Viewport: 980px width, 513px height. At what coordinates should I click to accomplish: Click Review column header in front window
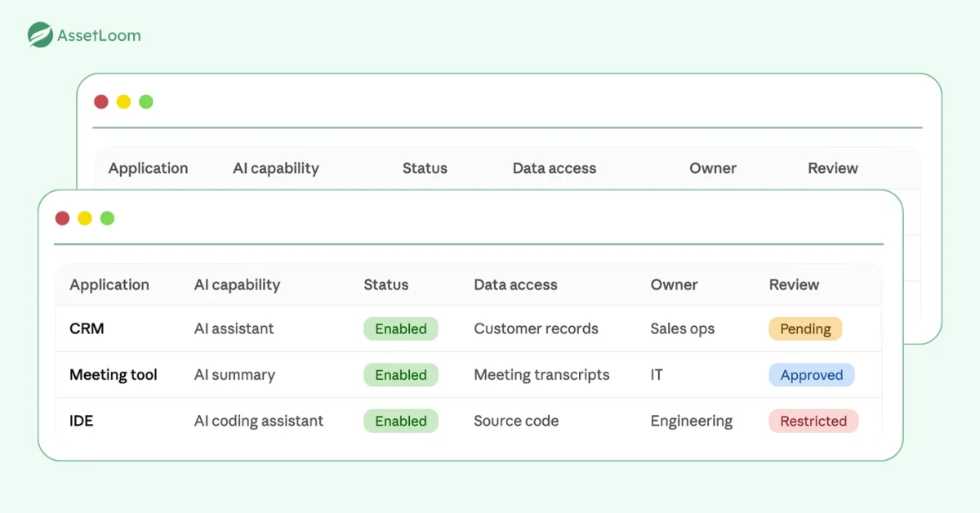pyautogui.click(x=794, y=285)
